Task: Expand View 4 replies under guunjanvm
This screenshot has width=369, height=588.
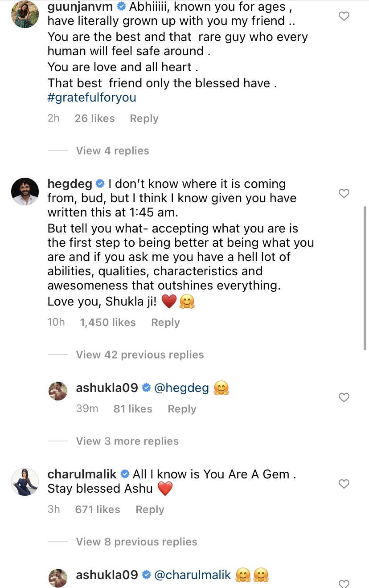Action: 112,151
